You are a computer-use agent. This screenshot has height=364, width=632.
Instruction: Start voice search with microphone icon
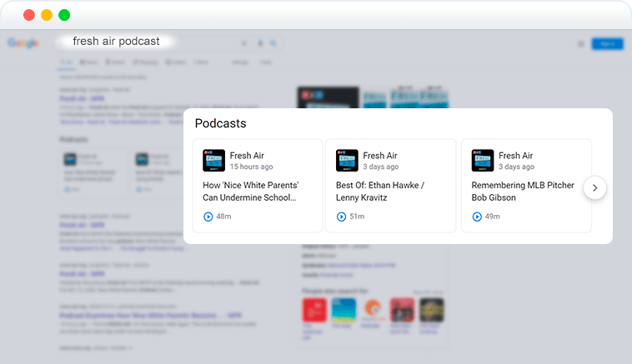260,43
